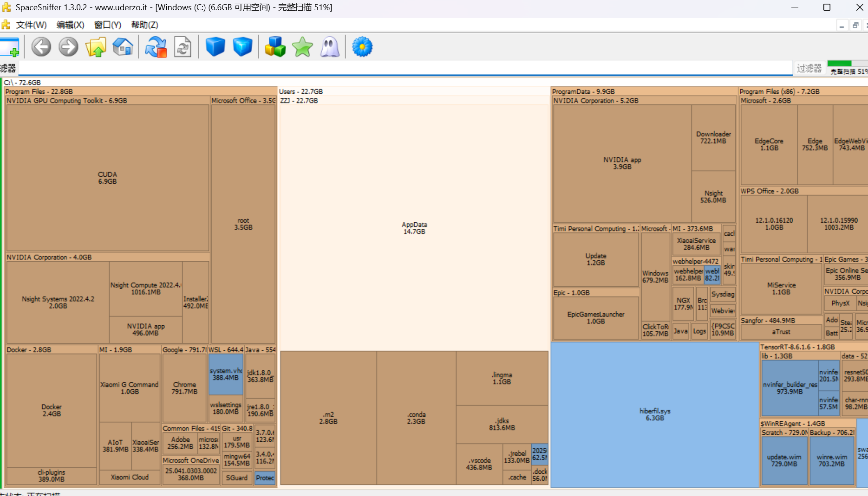Select the AppData 14.7GB block
This screenshot has height=496, width=868.
click(414, 228)
